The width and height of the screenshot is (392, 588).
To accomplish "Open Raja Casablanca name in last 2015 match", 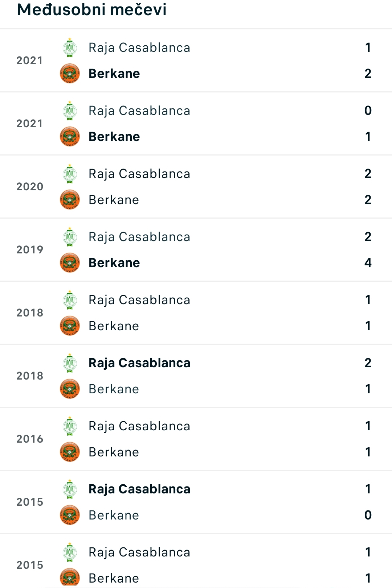I will pos(139,552).
